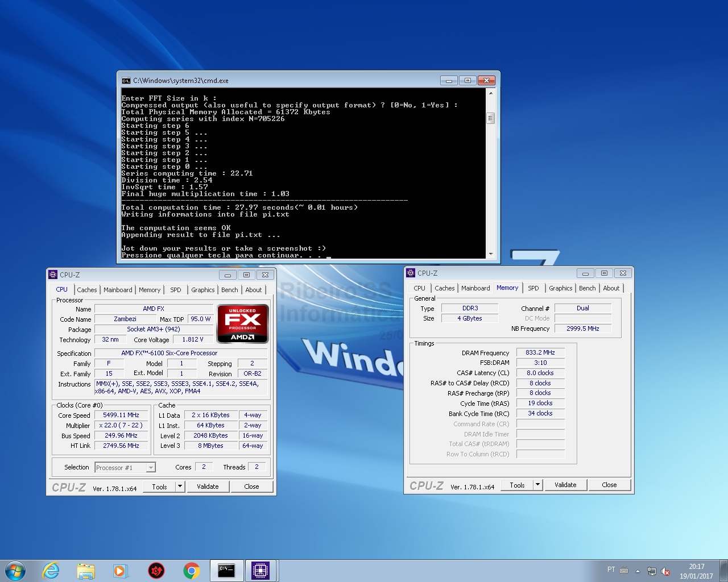The image size is (728, 582).
Task: Open Caches tab in Memory CPU-Z window
Action: [x=445, y=288]
